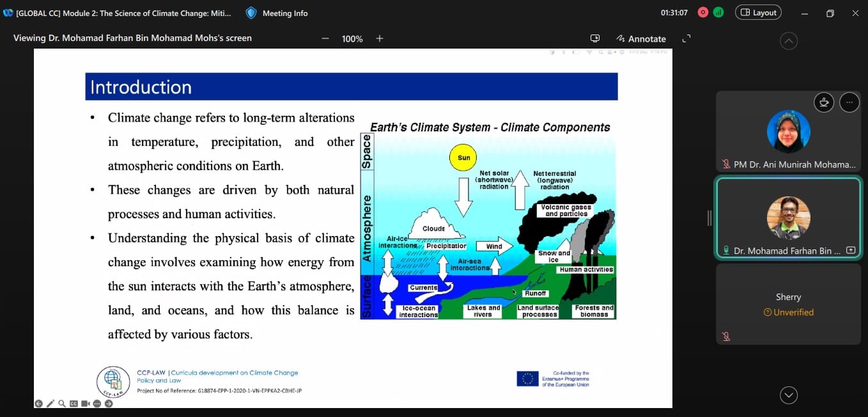Click 'Project No of Reference' footer text
868x417 pixels.
[x=219, y=390]
